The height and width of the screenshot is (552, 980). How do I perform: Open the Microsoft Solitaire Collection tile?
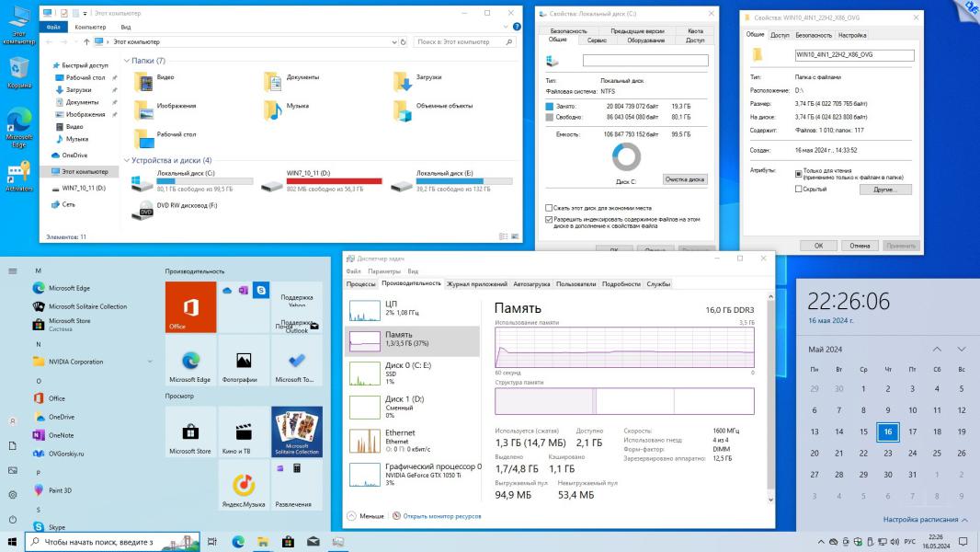tap(297, 432)
